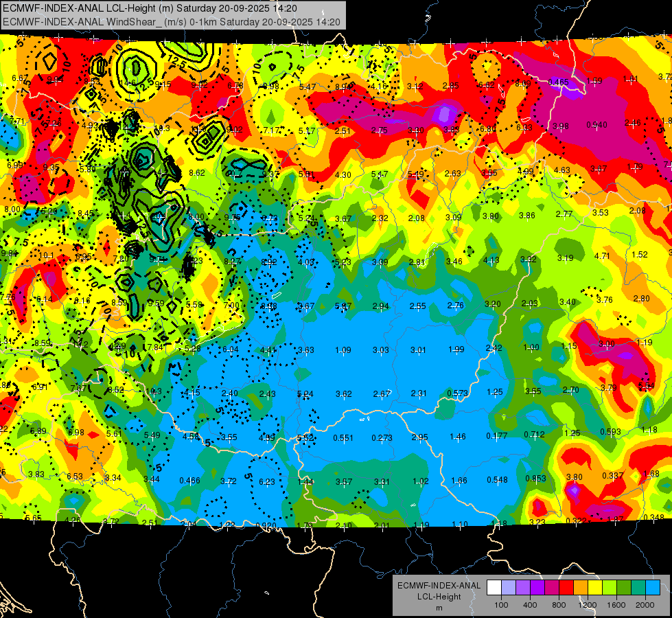Click the wind shear value 0.466
This screenshot has height=618, width=672.
[x=190, y=481]
